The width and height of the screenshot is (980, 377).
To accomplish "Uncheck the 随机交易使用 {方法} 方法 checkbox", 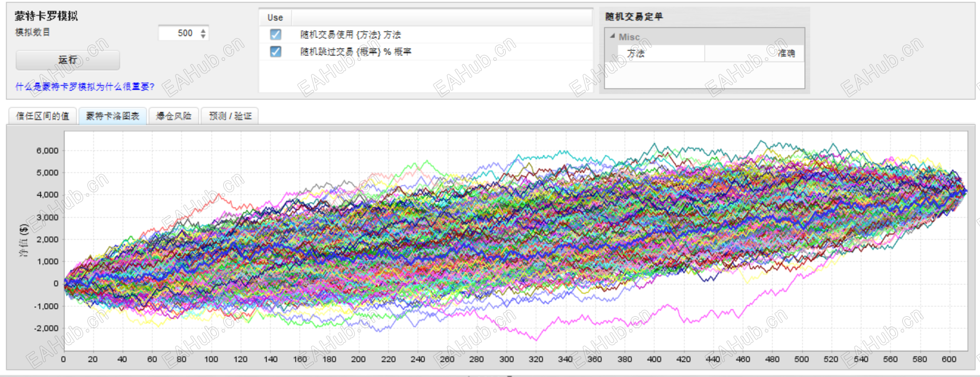I will point(275,35).
